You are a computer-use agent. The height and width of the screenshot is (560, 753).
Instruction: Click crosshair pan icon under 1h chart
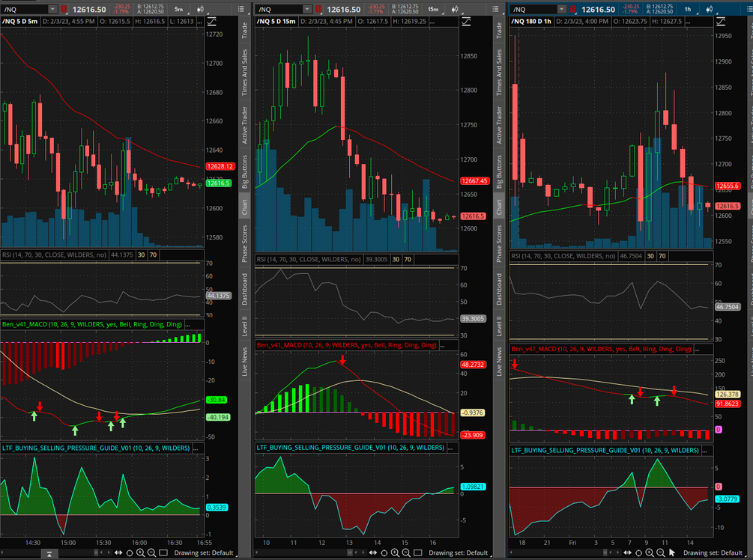(638, 553)
